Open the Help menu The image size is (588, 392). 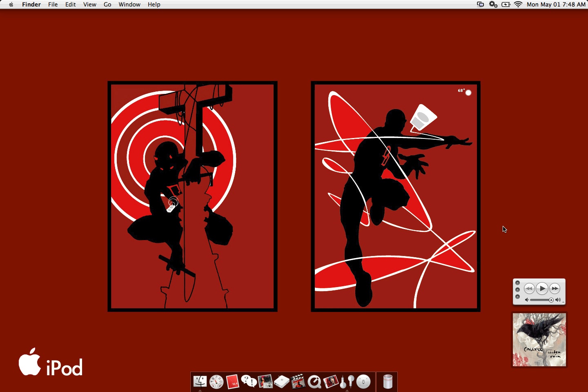tap(154, 4)
